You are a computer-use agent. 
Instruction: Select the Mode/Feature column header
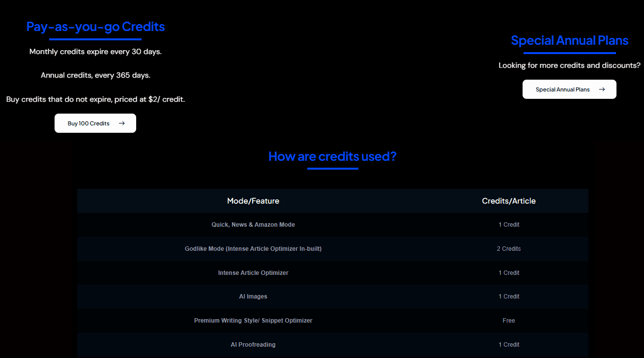(x=253, y=201)
